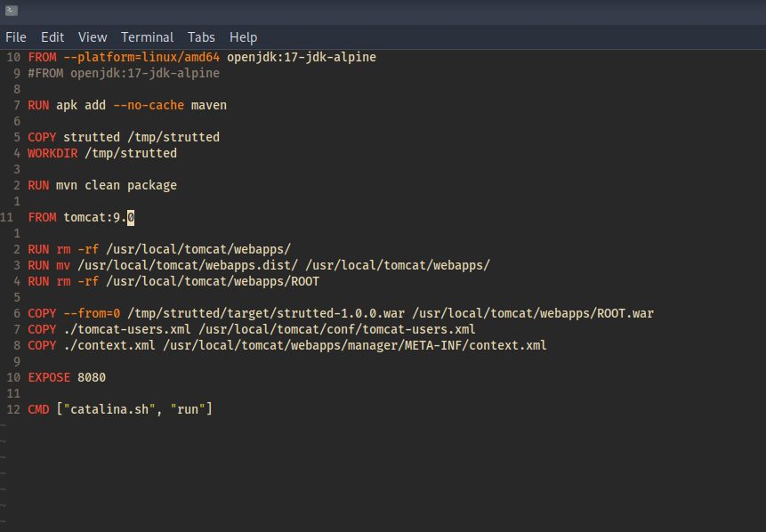Place cursor on the COPY ./tomcat-users.xml line
Image resolution: width=766 pixels, height=532 pixels.
252,329
